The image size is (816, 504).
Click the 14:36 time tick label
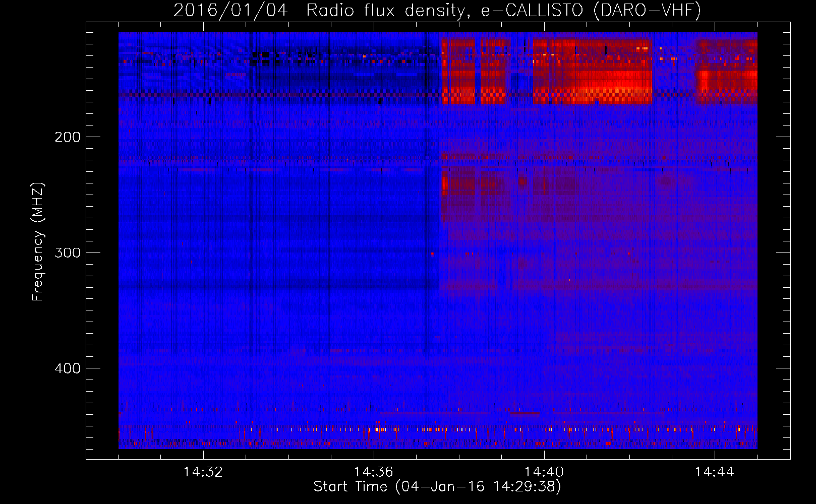pos(374,472)
